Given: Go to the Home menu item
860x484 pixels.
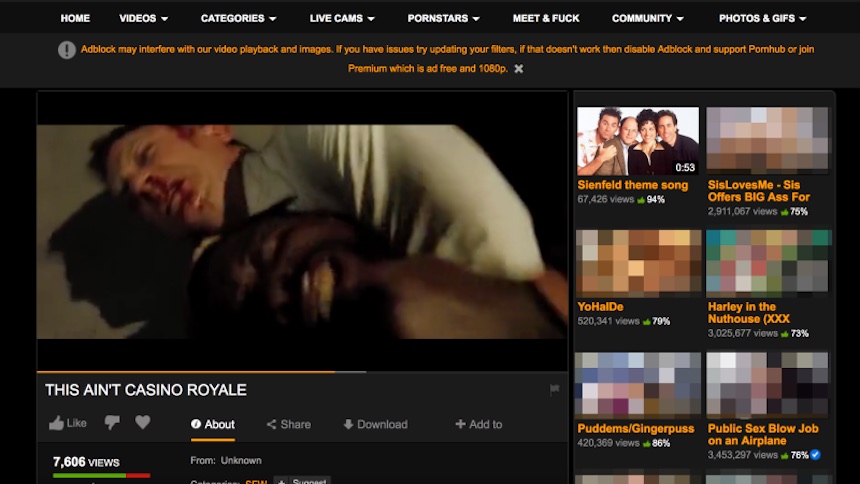Looking at the screenshot, I should 75,18.
